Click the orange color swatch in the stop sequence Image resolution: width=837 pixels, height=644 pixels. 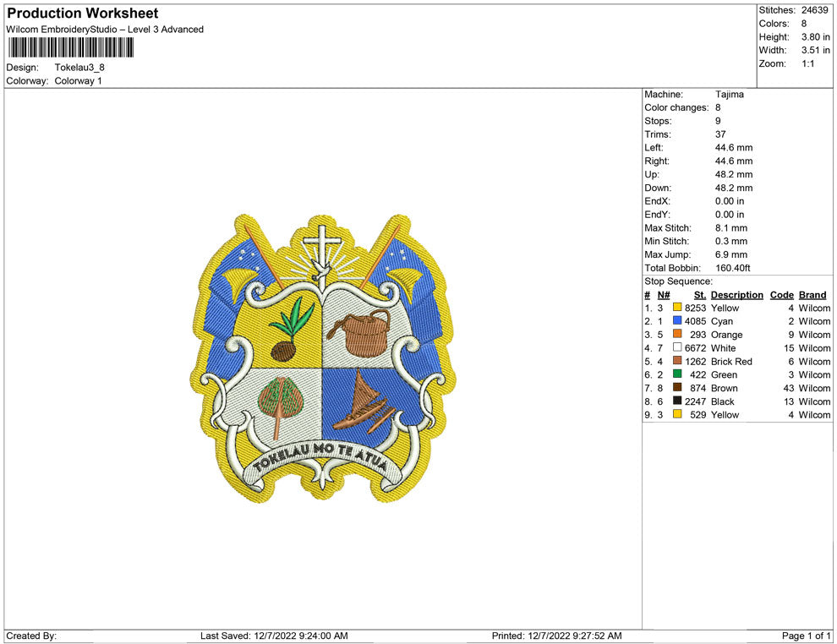pyautogui.click(x=677, y=334)
